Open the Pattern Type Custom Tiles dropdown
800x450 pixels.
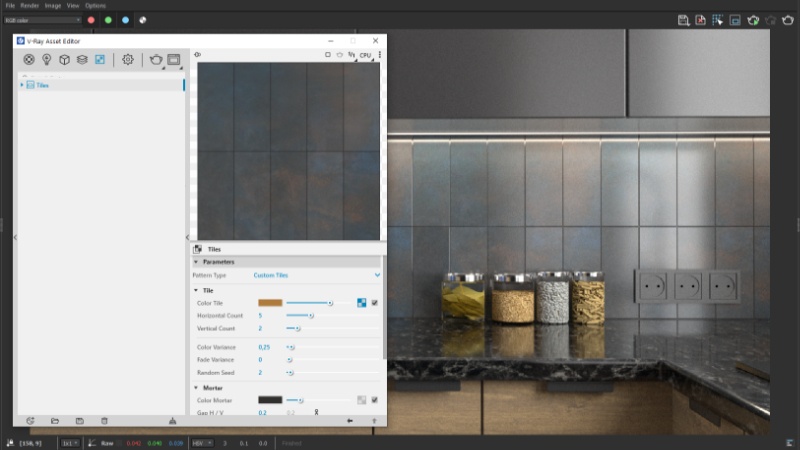(317, 275)
